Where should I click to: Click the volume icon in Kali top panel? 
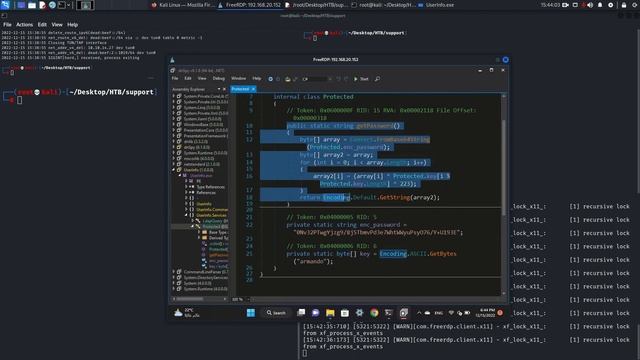[x=590, y=5]
